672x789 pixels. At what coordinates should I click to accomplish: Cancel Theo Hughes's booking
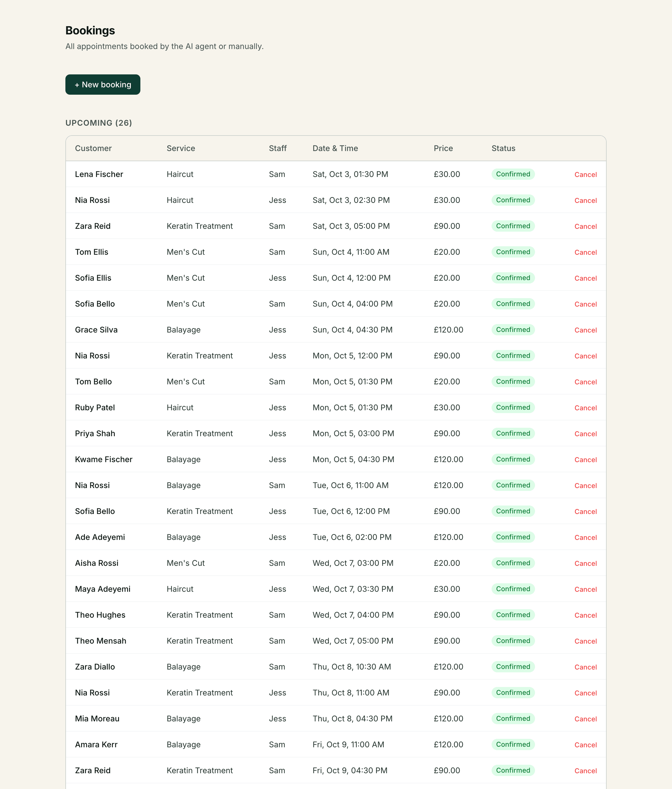click(585, 615)
